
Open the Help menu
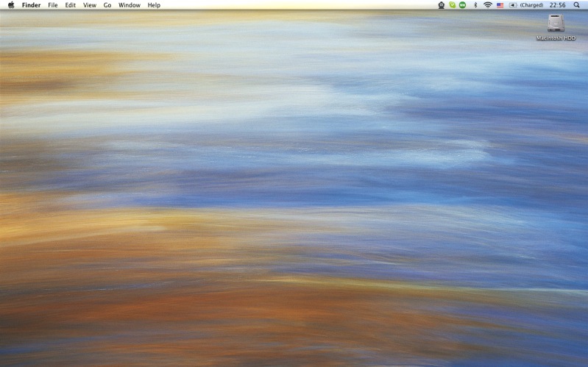154,5
